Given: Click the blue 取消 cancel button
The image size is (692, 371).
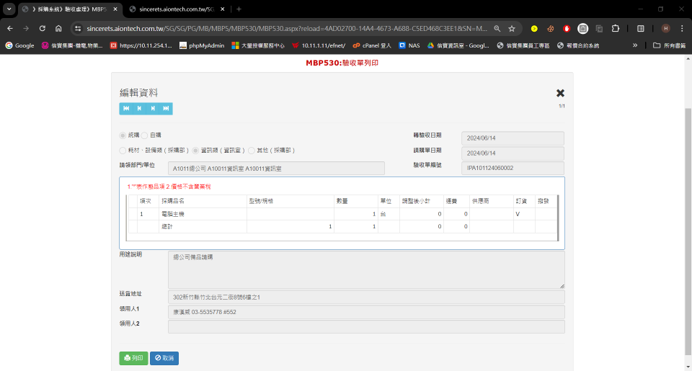Looking at the screenshot, I should [164, 358].
